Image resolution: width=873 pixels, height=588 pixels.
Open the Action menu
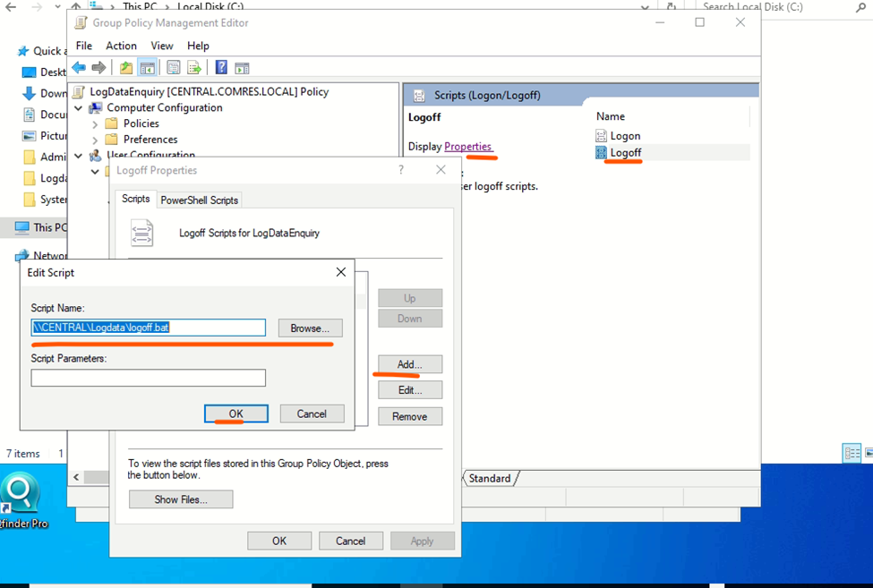121,46
